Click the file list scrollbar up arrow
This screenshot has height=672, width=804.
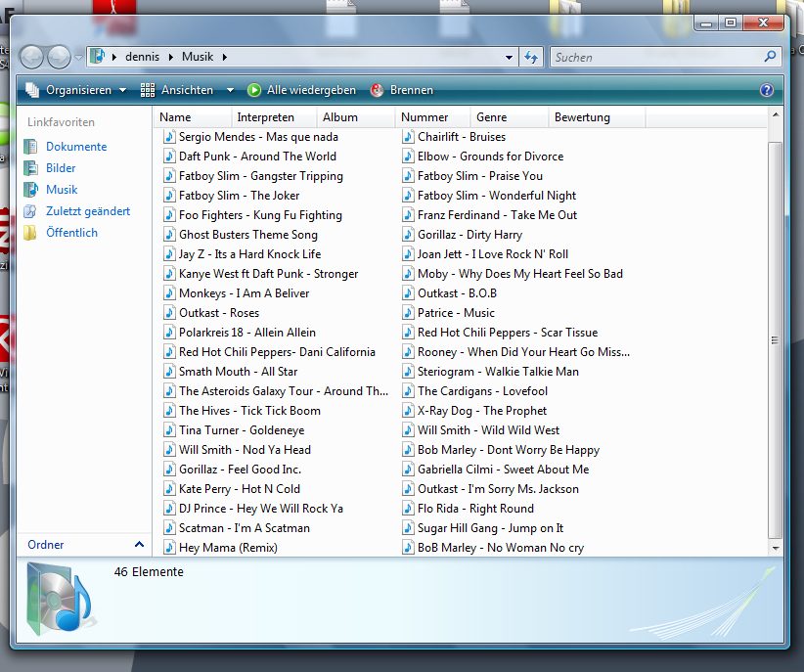pos(776,114)
